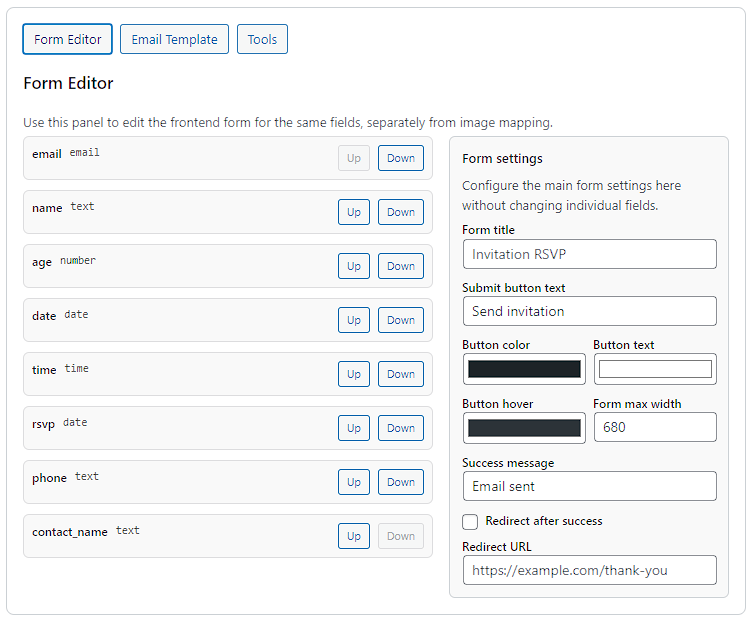Focus the Form title input
Screen dimensions: 755x624
coord(589,254)
